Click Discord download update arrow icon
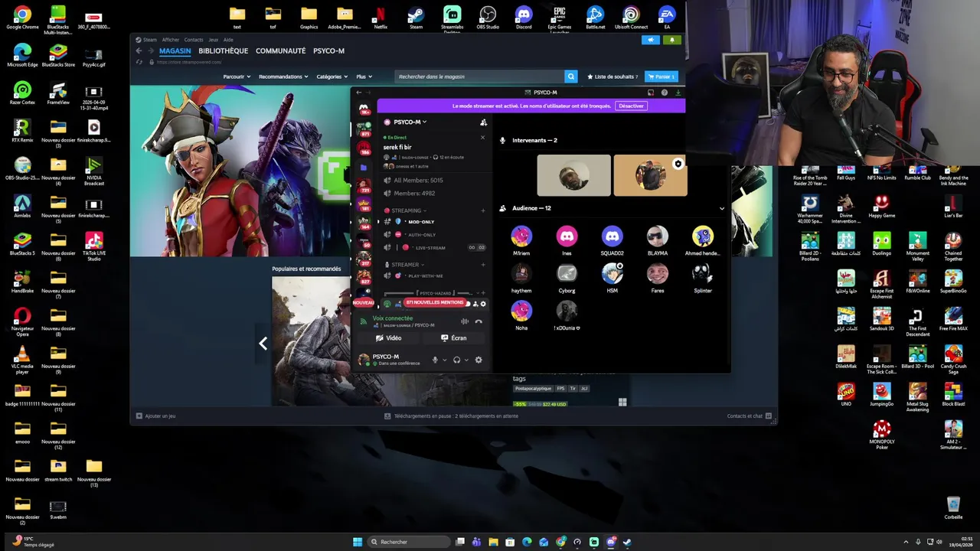 point(678,93)
